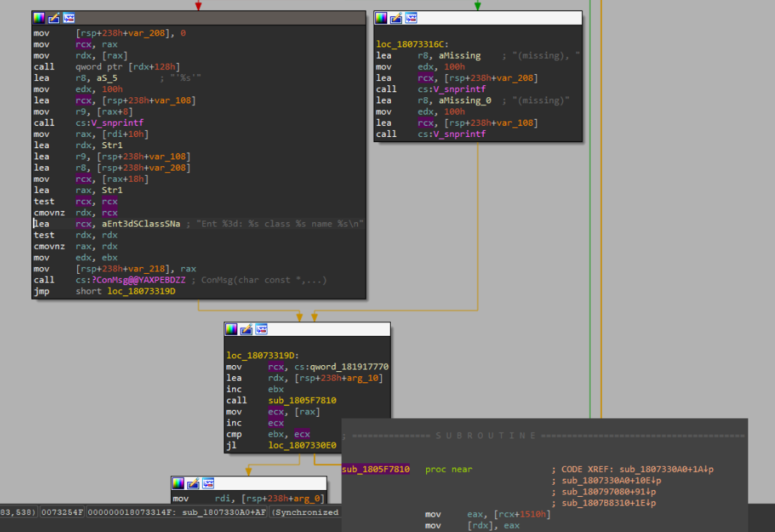
Task: Click the group icon on the ConMsg node title bar
Action: tap(69, 18)
